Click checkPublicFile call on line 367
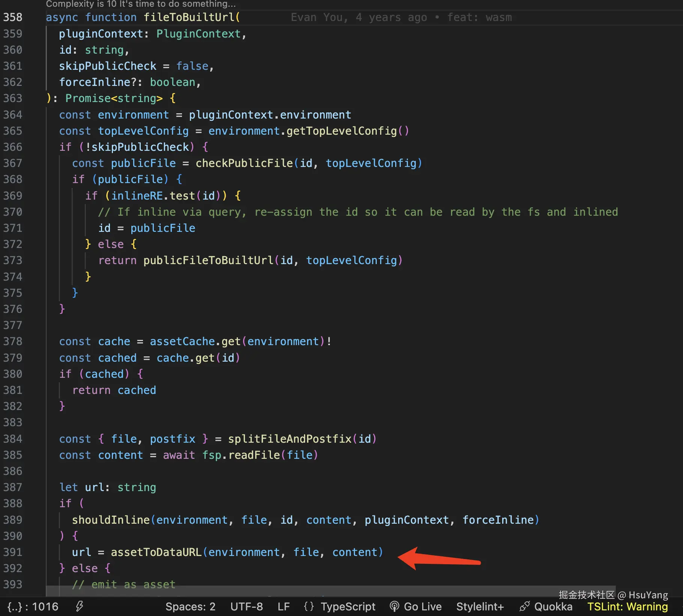This screenshot has width=683, height=616. (244, 163)
